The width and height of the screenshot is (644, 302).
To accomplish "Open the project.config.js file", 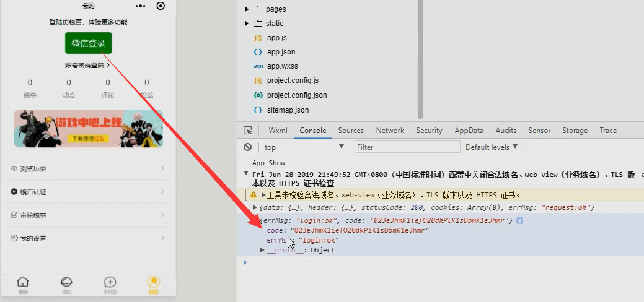I will (293, 80).
